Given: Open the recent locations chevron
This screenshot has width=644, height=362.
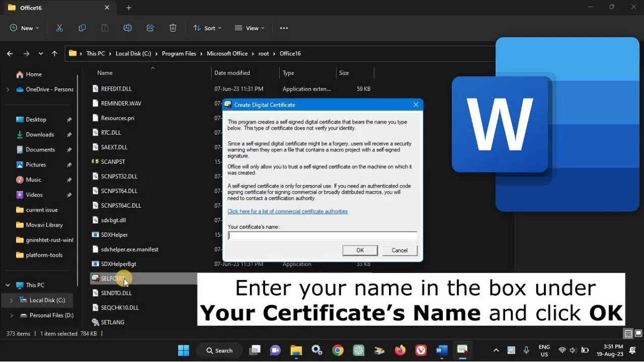Looking at the screenshot, I should pyautogui.click(x=41, y=53).
